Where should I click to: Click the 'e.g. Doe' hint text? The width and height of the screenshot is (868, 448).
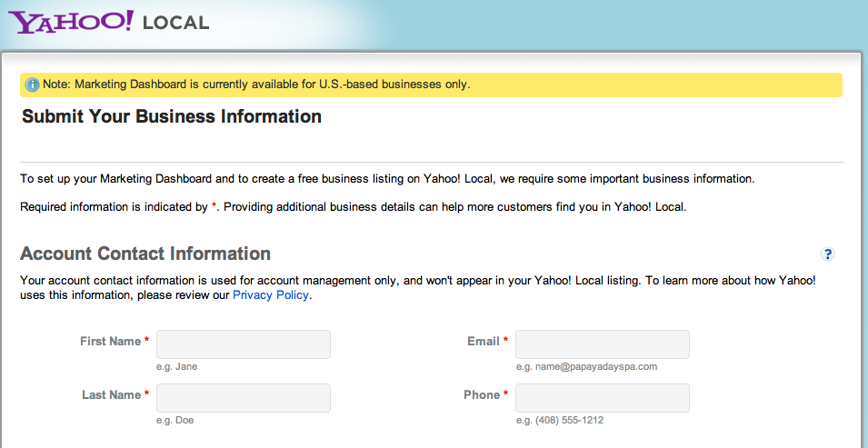pos(175,421)
